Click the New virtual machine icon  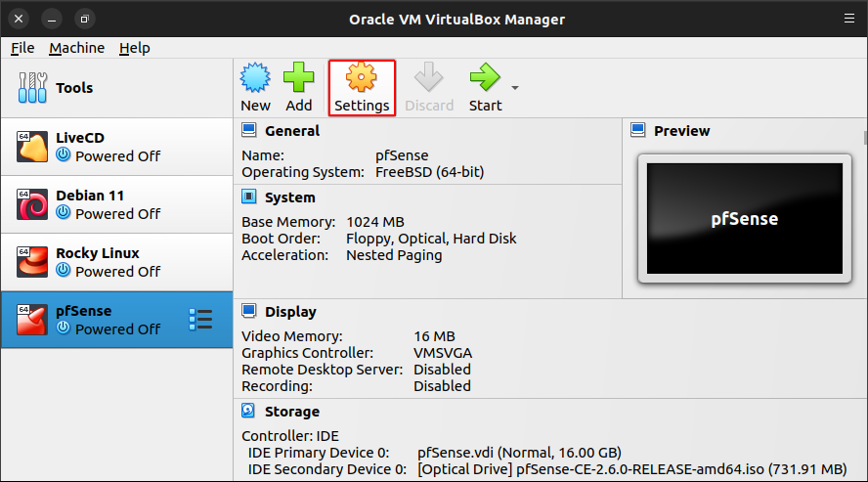(255, 77)
